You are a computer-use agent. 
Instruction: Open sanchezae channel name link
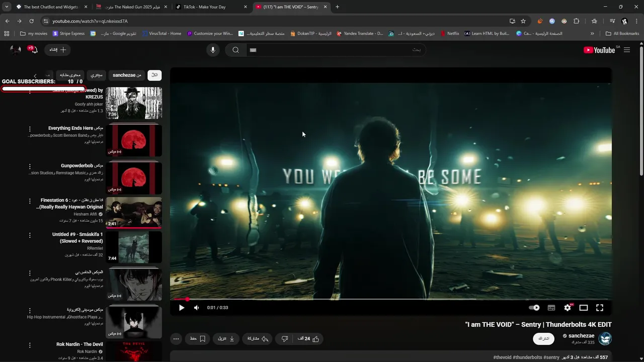point(581,336)
